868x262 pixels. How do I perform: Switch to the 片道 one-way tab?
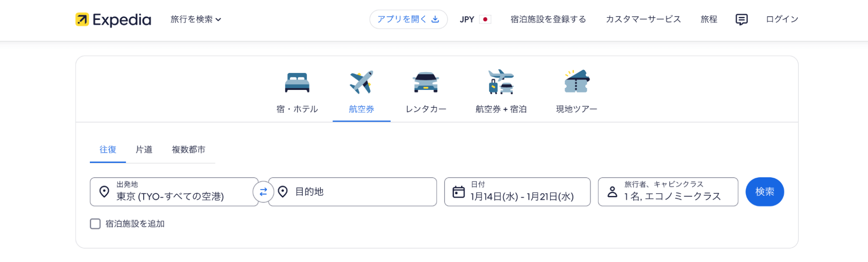(x=144, y=149)
